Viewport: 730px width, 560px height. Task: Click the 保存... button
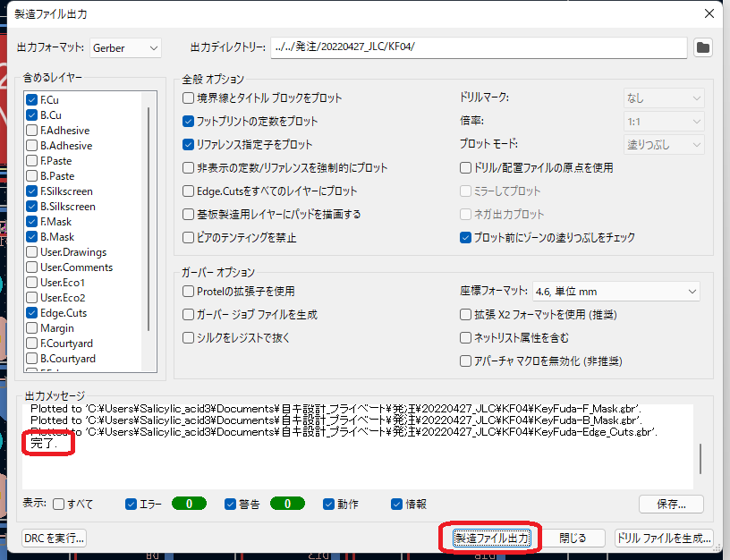tap(671, 505)
